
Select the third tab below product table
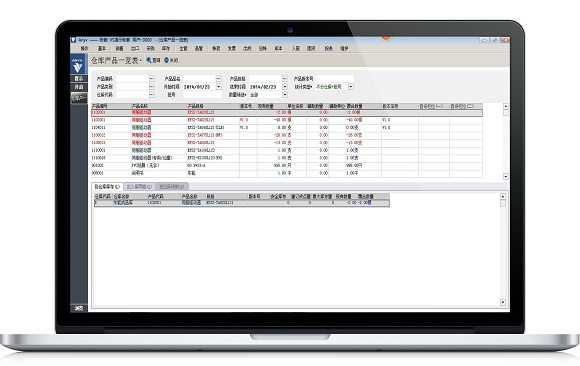click(x=172, y=187)
